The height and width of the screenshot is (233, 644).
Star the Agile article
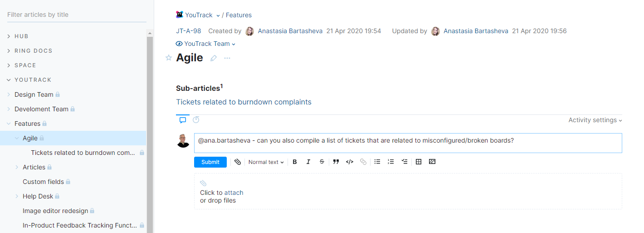169,58
